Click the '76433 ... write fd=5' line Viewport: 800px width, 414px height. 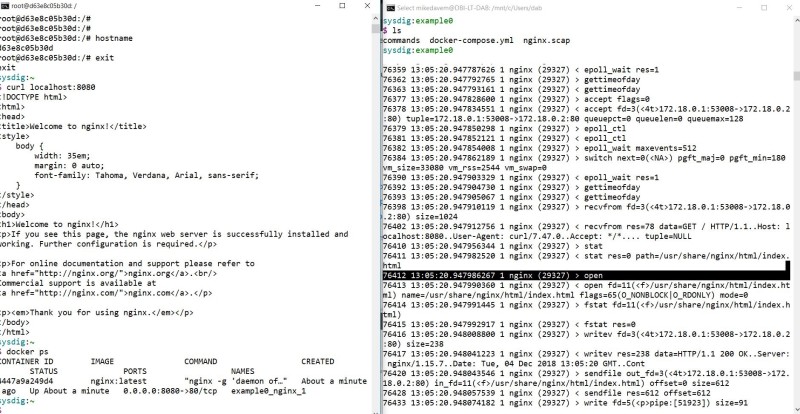click(x=565, y=403)
